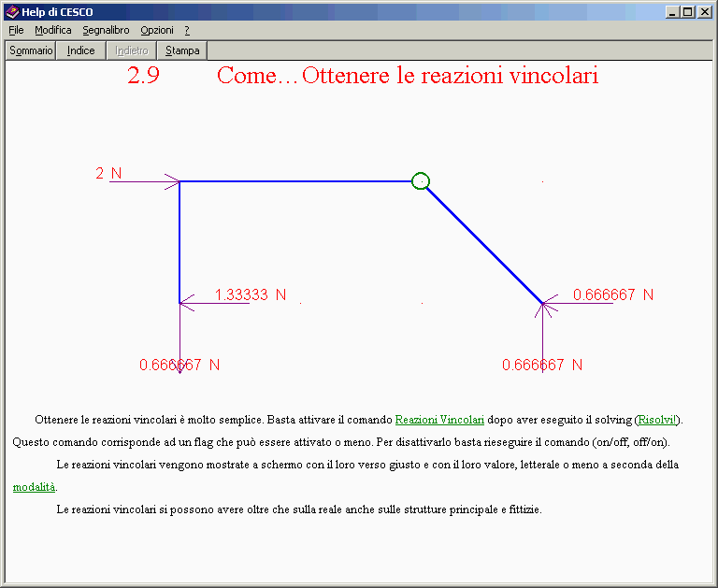
Task: Click the CESCO help icon in title bar
Action: (12, 12)
